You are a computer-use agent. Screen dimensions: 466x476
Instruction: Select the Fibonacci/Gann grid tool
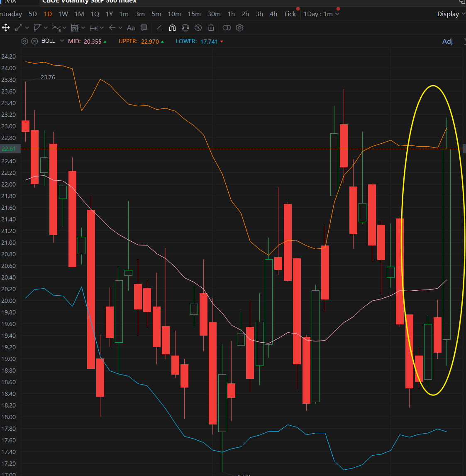point(75,28)
